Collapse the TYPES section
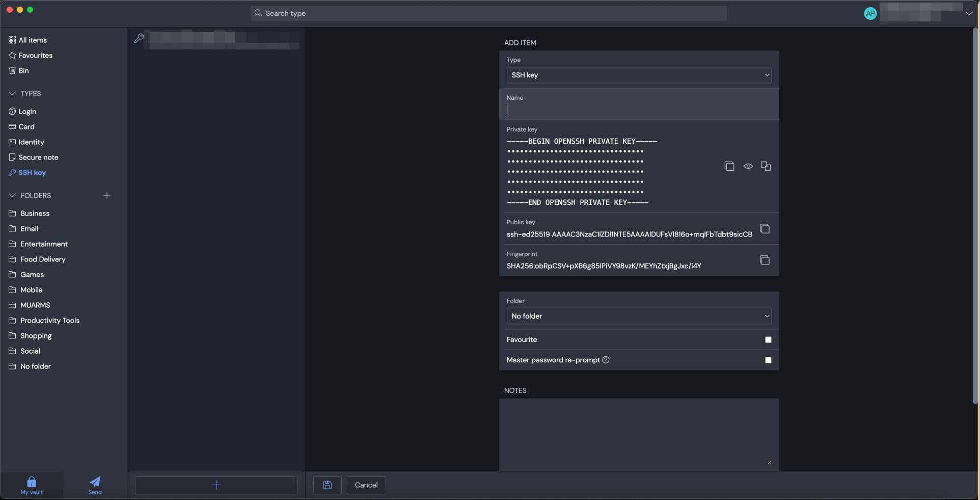The image size is (980, 500). tap(12, 93)
